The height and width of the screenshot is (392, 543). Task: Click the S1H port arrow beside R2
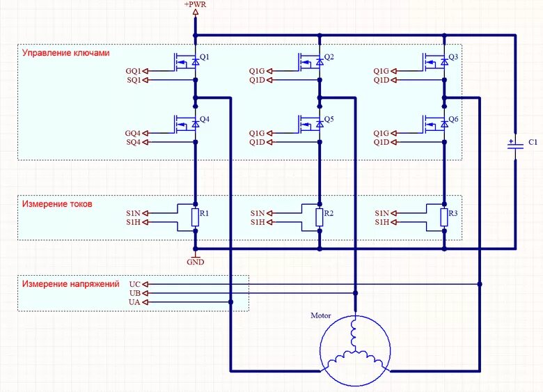click(269, 222)
